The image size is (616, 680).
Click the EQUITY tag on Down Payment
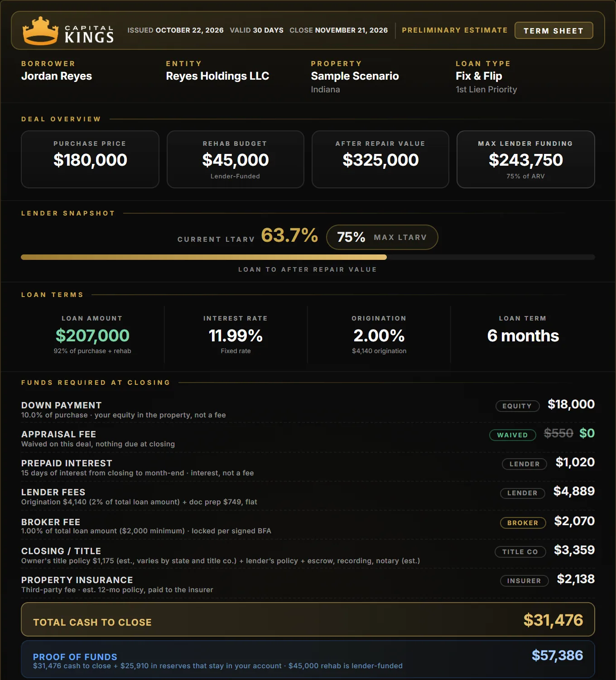(517, 406)
